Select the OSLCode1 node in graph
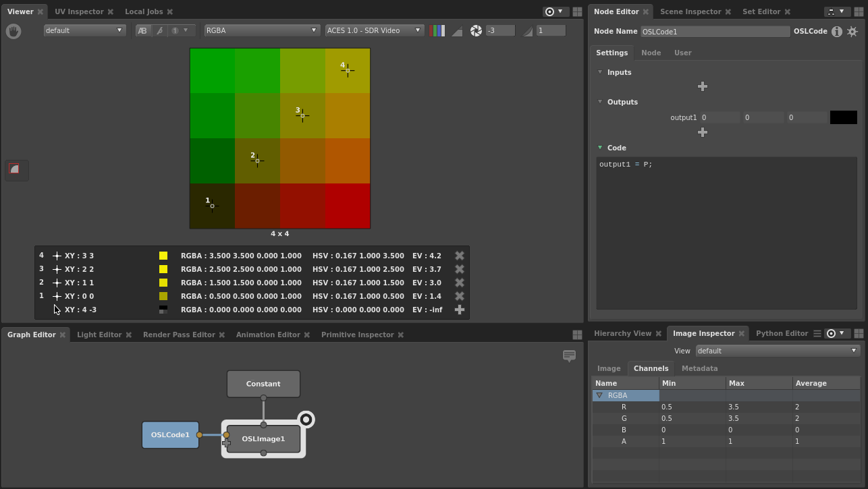868x489 pixels. 170,435
